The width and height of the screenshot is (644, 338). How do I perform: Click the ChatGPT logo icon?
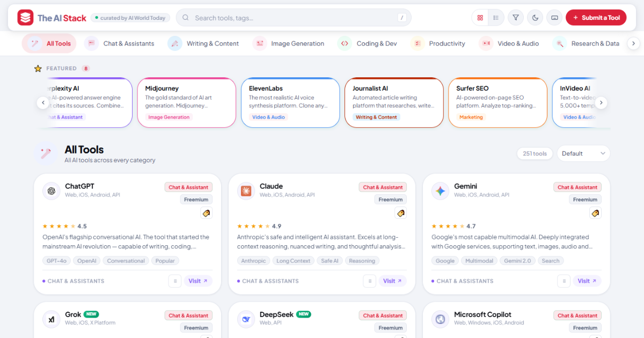pos(52,190)
